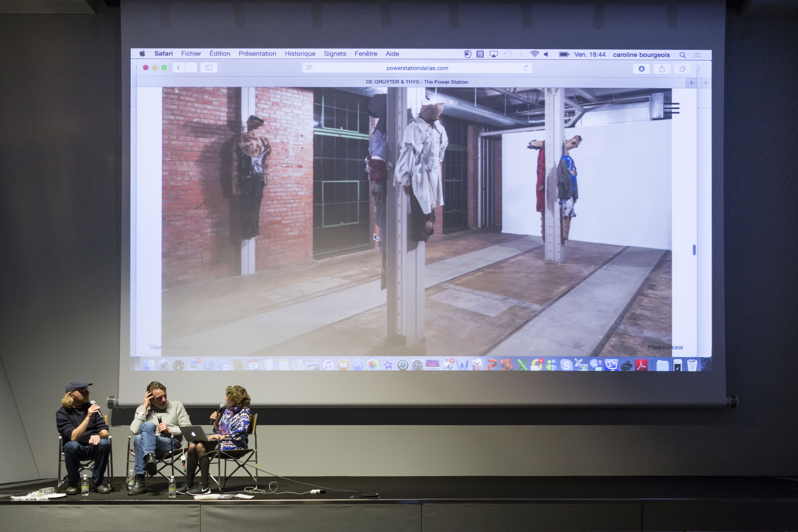Go back with Safari back arrow
798x532 pixels.
(x=178, y=68)
